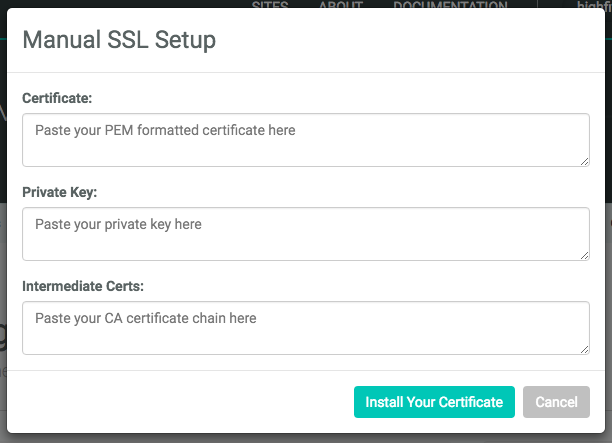Open the SITES navigation item

(x=270, y=6)
